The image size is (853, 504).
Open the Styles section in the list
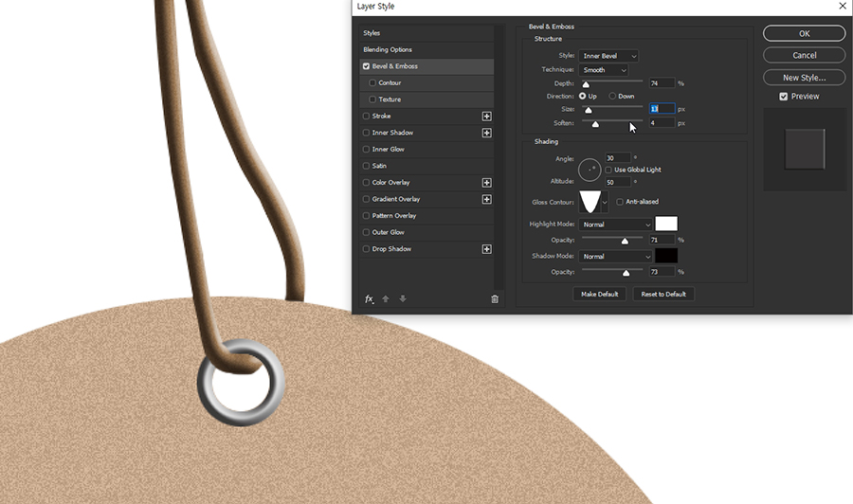(426, 33)
